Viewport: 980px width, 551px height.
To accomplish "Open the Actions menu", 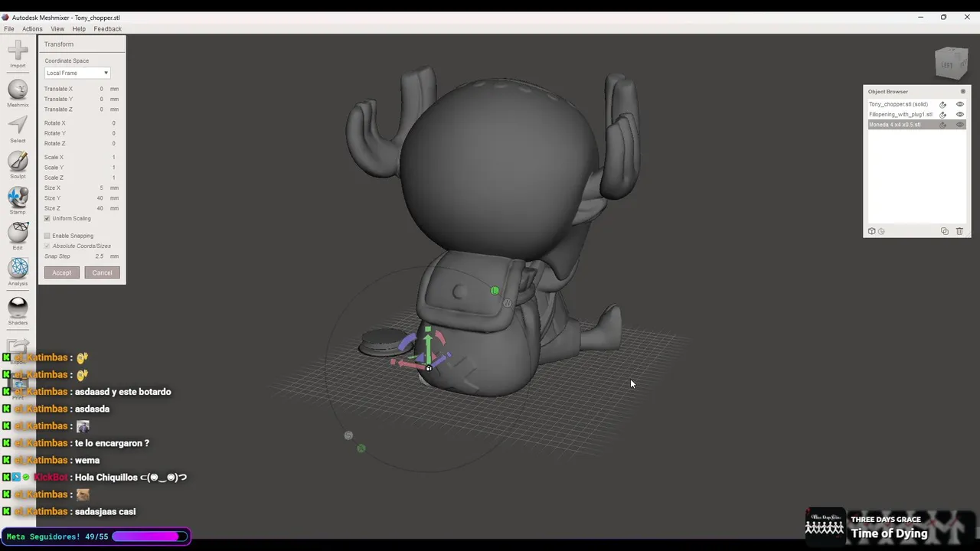I will pos(32,29).
